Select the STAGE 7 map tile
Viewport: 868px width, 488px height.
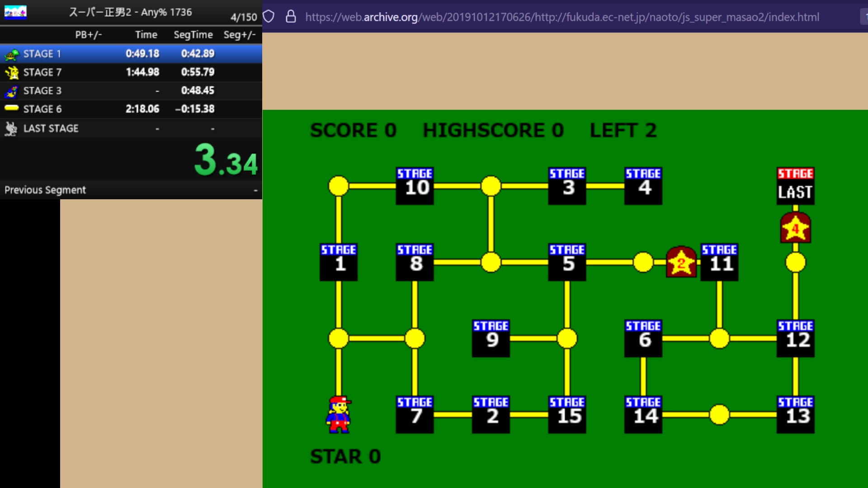415,414
